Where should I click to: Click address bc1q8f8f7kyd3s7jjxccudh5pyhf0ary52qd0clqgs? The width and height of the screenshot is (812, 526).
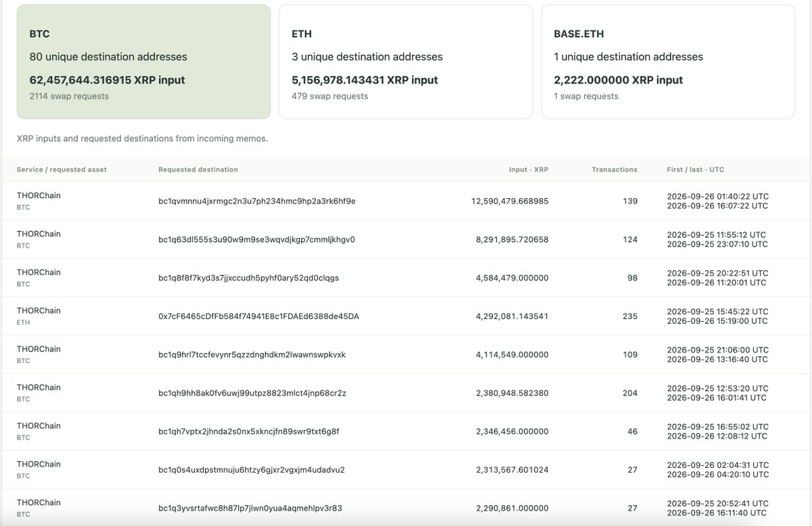coord(248,278)
